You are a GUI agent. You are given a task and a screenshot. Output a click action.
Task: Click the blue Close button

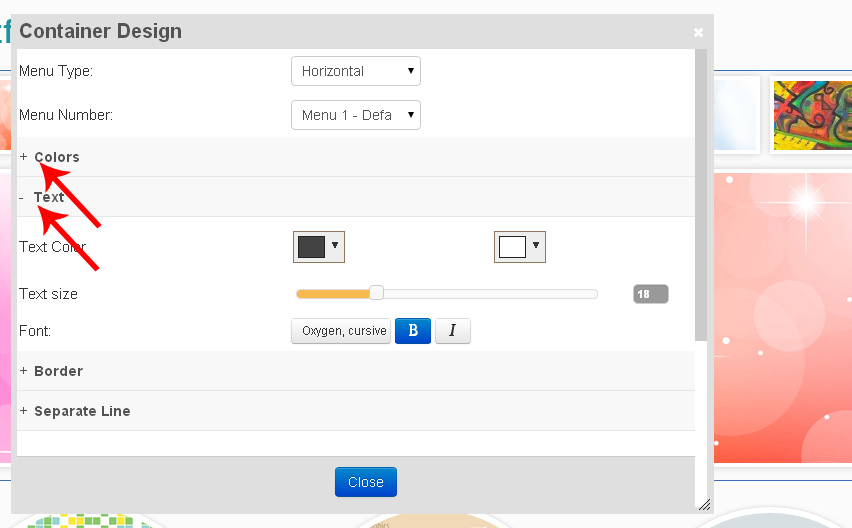[366, 482]
